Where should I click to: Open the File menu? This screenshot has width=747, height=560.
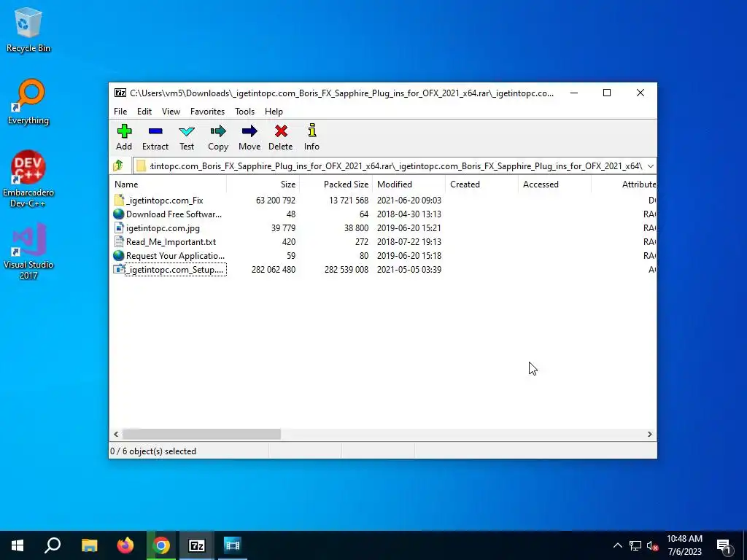[x=120, y=111]
